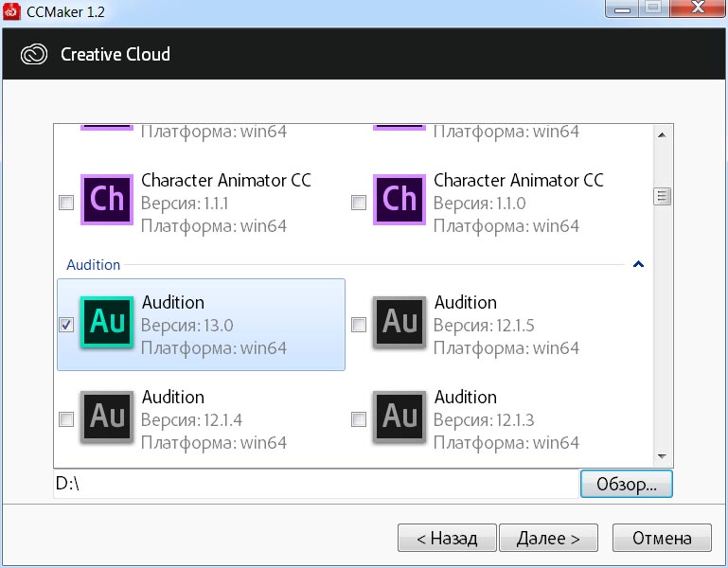The height and width of the screenshot is (568, 728).
Task: Click the Версия: 12.1.5 text
Action: point(484,325)
